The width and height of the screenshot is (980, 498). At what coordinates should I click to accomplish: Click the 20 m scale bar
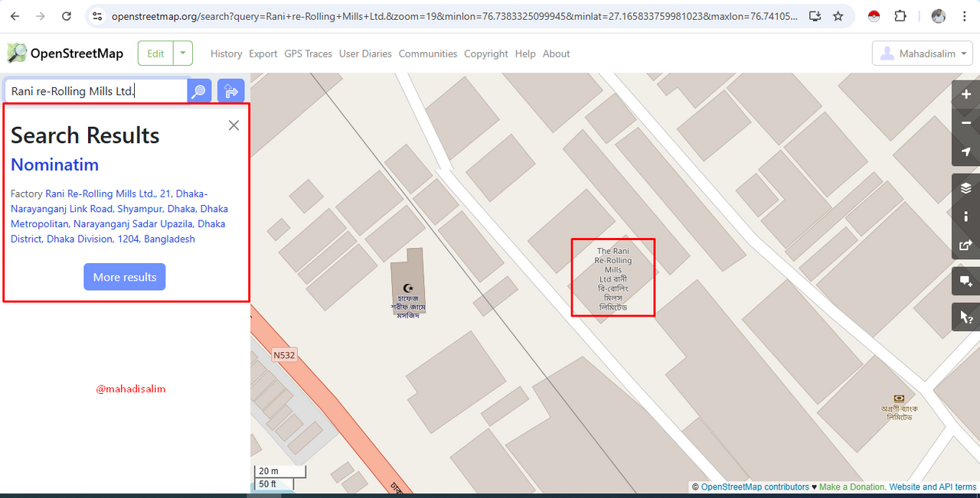(x=280, y=471)
